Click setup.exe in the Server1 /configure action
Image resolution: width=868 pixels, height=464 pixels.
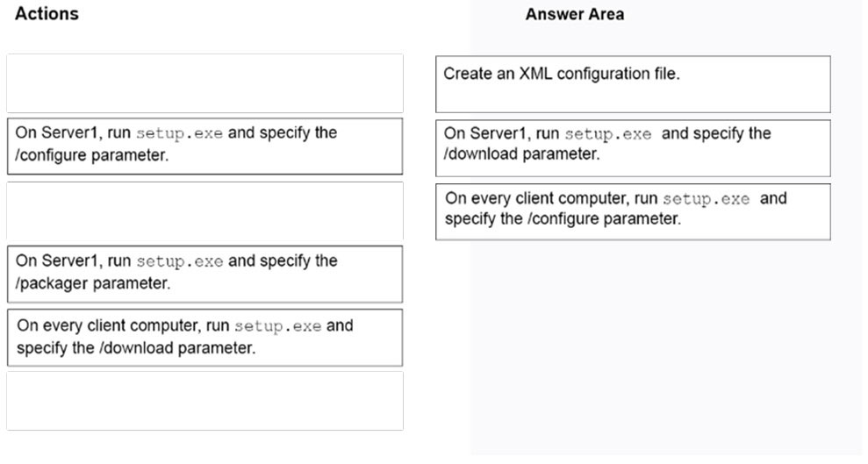pyautogui.click(x=179, y=133)
